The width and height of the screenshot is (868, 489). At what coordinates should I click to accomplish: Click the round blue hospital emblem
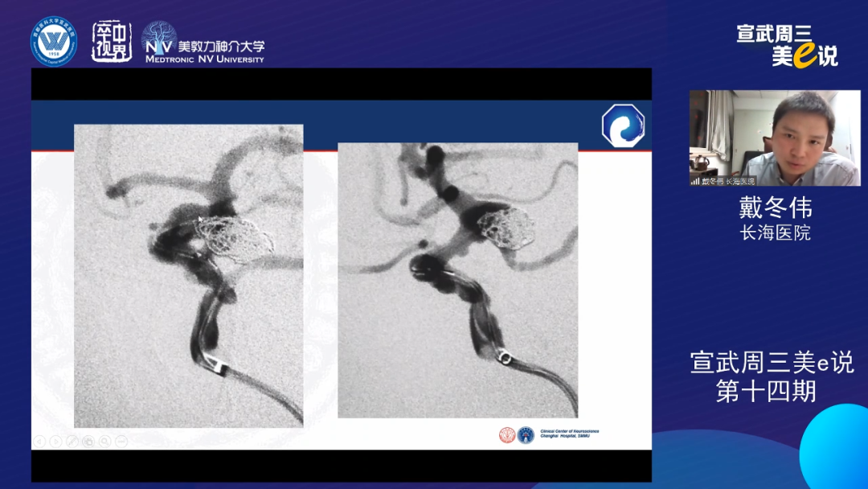point(54,42)
